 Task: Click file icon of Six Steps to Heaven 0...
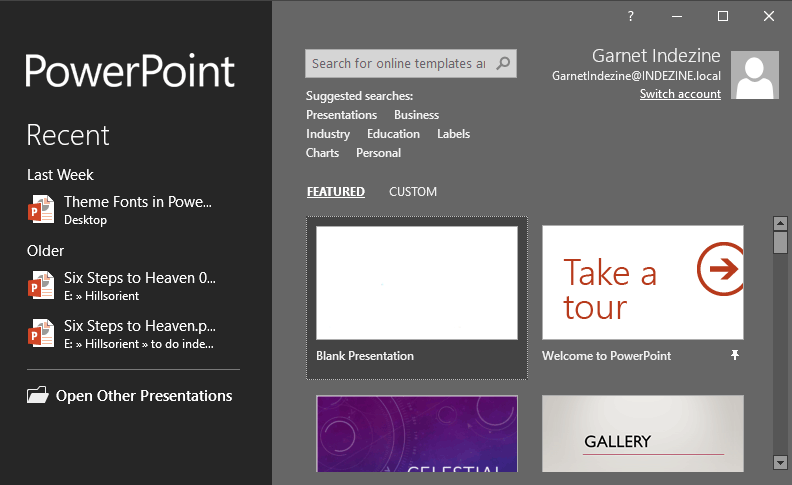(x=41, y=285)
